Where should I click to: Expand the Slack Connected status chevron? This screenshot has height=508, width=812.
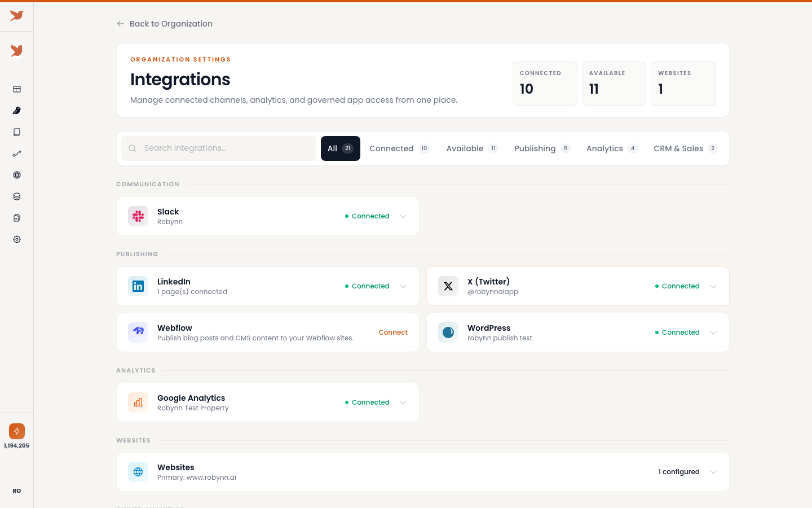(403, 216)
